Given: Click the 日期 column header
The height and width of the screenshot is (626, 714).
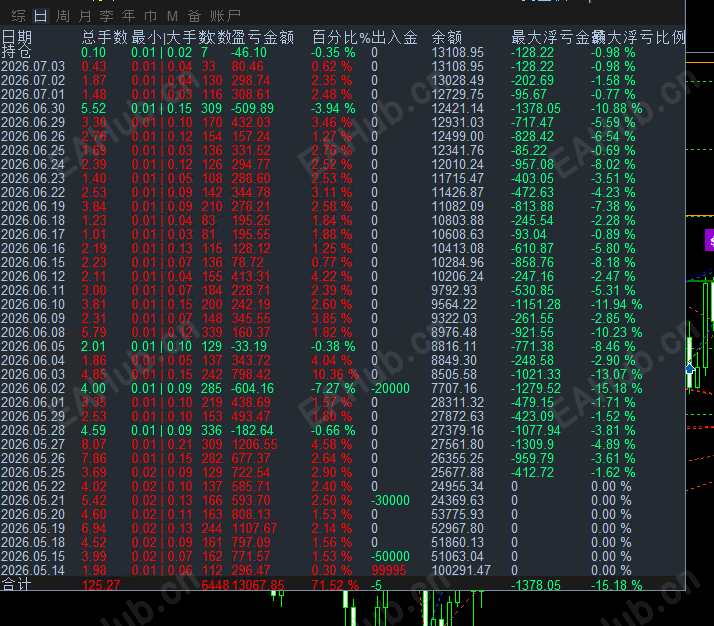Looking at the screenshot, I should (x=17, y=37).
